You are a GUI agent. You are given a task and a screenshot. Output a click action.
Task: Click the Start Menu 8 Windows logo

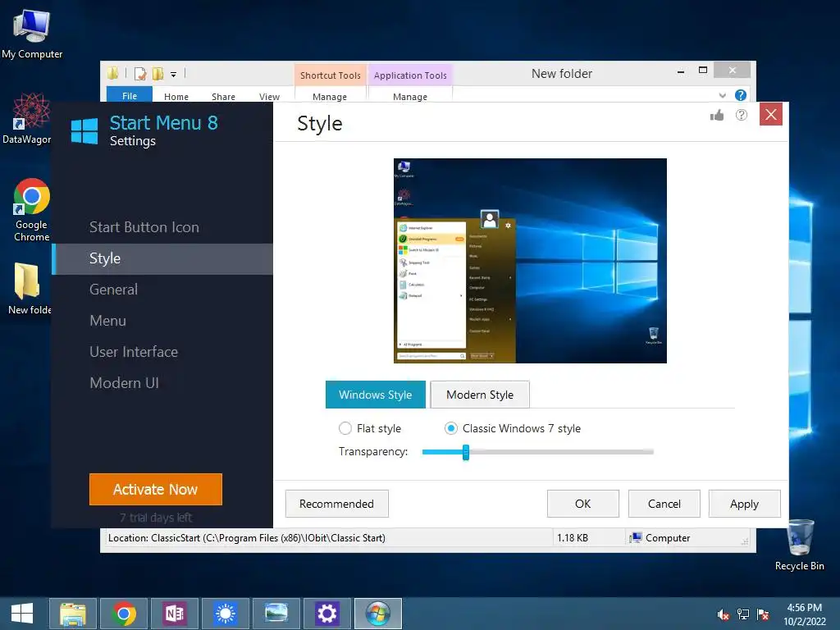84,131
